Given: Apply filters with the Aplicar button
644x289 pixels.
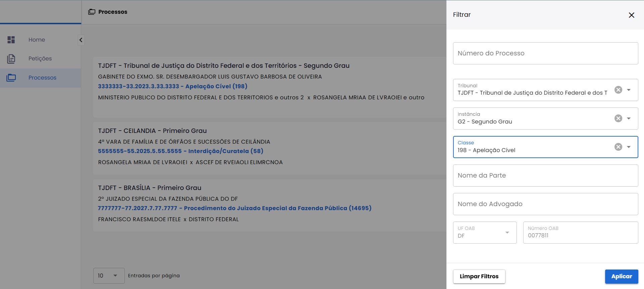Looking at the screenshot, I should point(622,277).
